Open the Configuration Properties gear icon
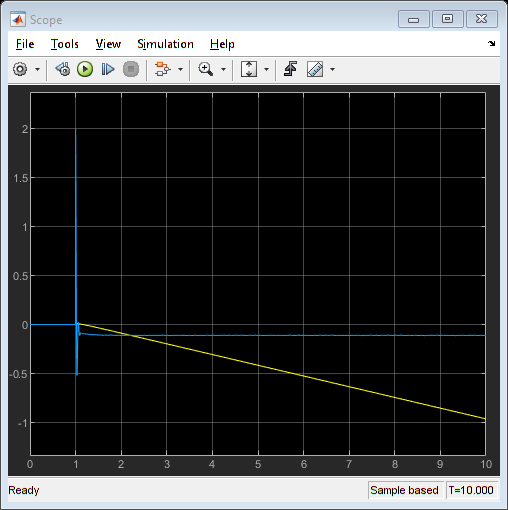 tap(20, 69)
